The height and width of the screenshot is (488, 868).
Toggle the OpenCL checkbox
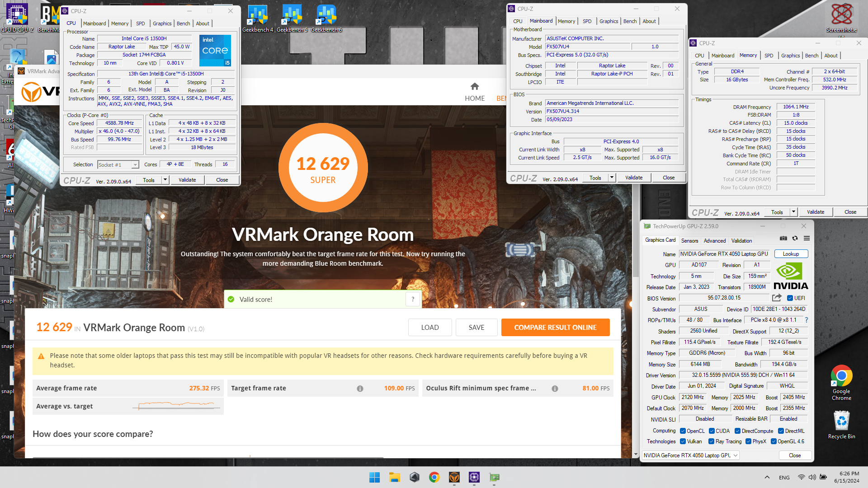[x=683, y=431]
